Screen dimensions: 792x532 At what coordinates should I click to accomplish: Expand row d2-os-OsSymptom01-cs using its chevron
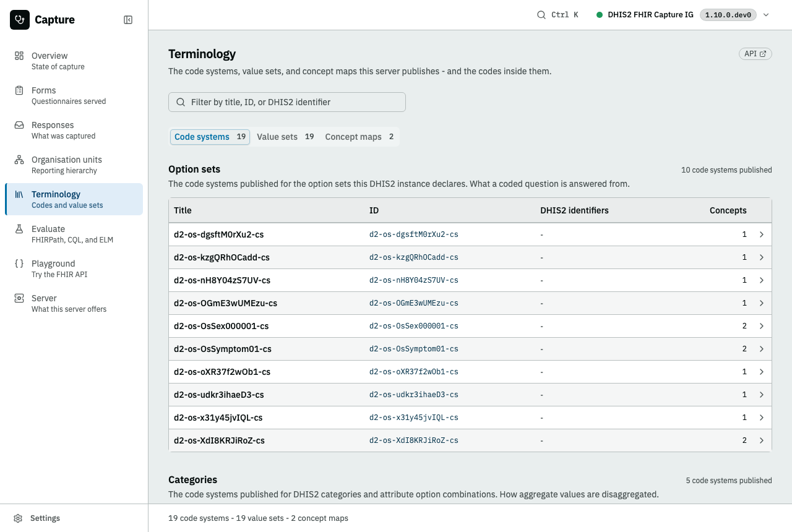pyautogui.click(x=762, y=349)
